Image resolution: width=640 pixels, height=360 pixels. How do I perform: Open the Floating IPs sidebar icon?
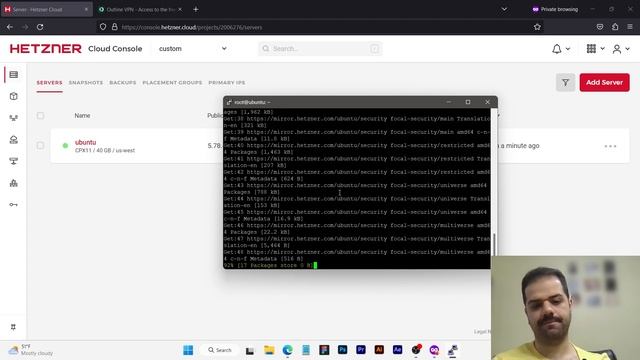[x=13, y=161]
